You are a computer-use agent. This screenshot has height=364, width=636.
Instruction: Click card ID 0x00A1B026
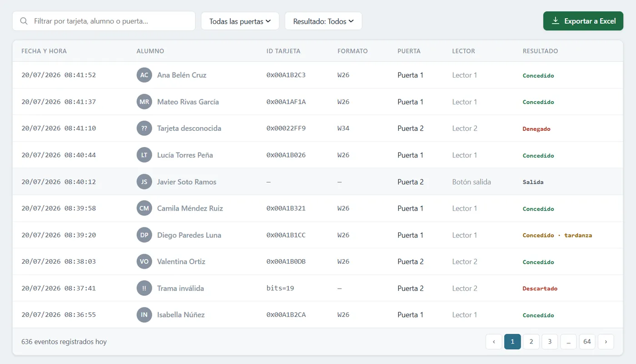pos(286,155)
